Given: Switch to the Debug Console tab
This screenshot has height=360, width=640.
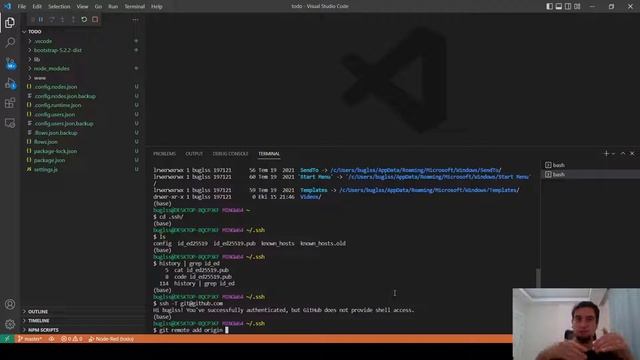Looking at the screenshot, I should (230, 154).
